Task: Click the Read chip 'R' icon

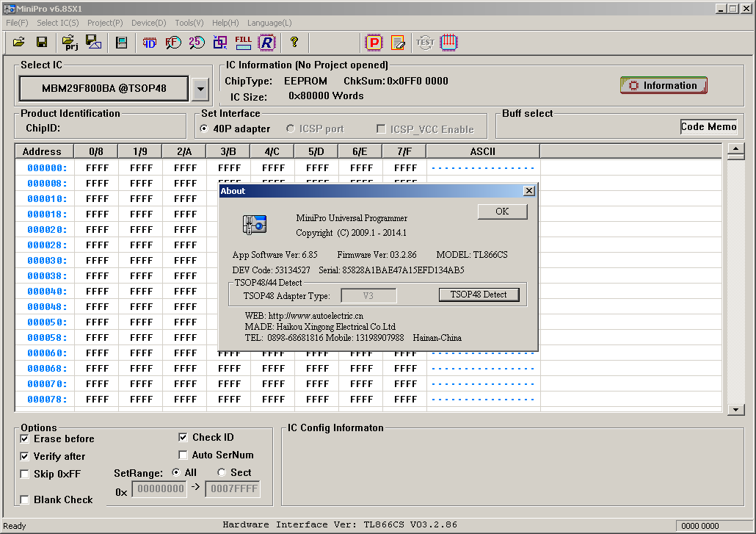Action: click(x=267, y=43)
